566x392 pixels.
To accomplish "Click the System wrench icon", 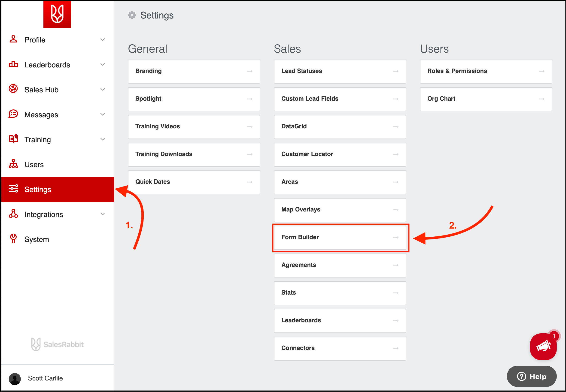I will click(x=13, y=238).
